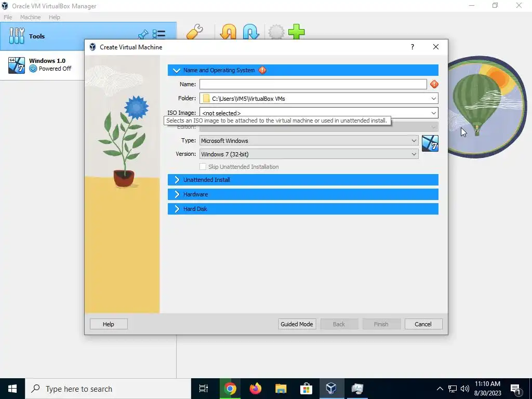Click the dialog question mark help icon

click(x=412, y=47)
